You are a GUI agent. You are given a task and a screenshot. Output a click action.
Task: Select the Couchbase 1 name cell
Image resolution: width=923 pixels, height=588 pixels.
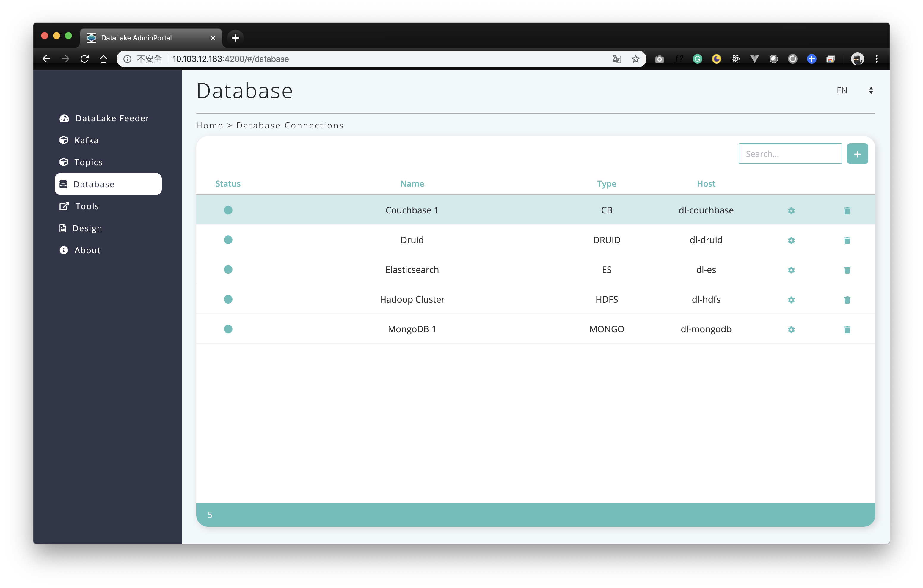click(412, 210)
